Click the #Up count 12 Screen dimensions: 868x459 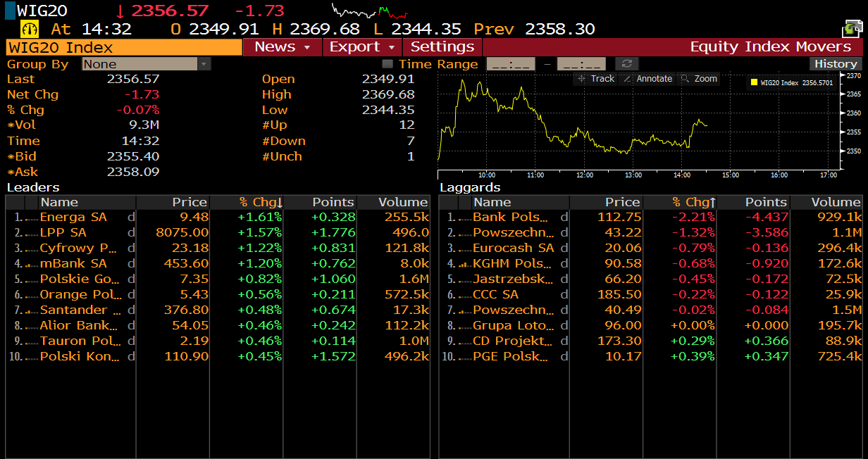coord(407,125)
